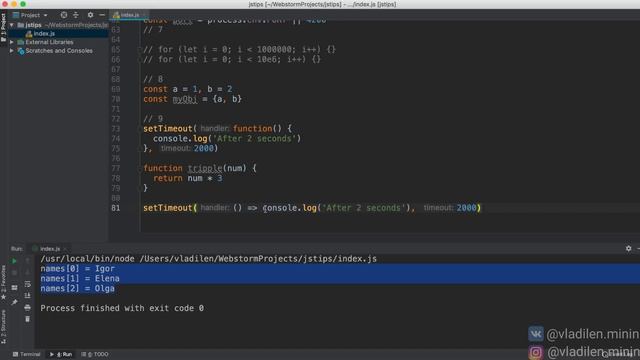Select the index.js tab in Run panel
The image size is (640, 360).
point(49,249)
